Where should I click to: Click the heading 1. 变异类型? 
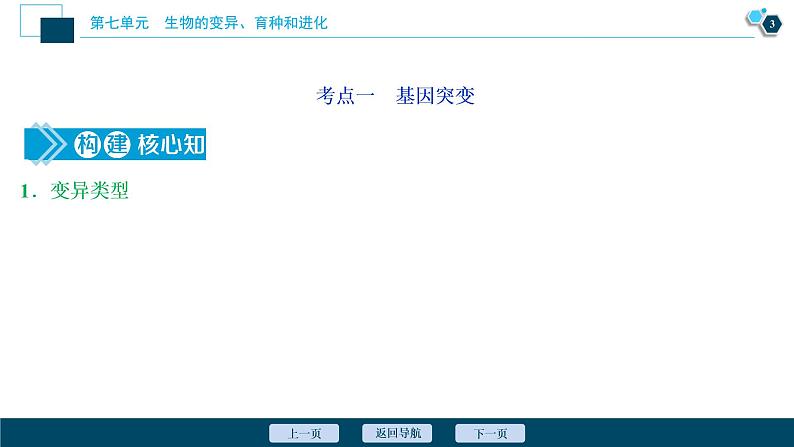pos(74,191)
